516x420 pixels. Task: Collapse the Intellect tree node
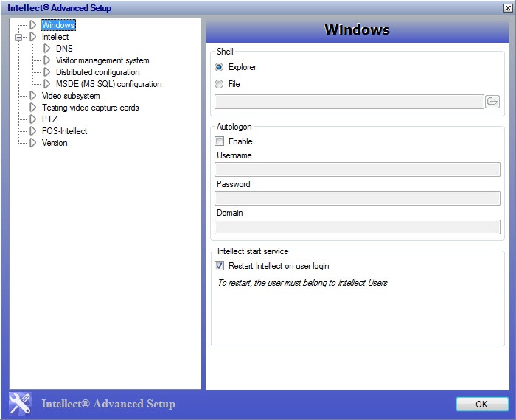point(20,37)
